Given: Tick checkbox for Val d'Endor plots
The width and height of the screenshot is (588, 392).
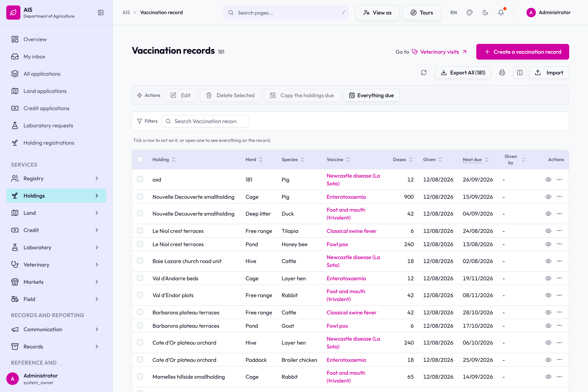Looking at the screenshot, I should point(140,295).
